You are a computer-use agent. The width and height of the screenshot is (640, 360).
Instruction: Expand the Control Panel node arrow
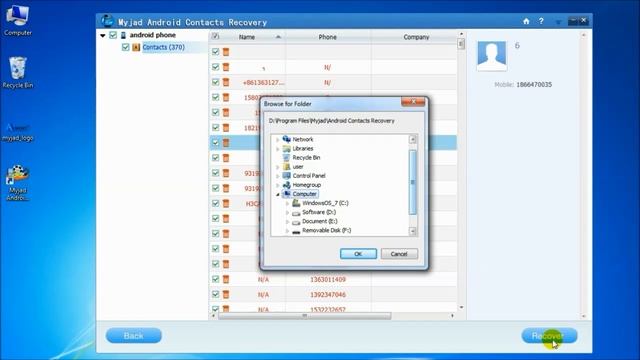278,176
